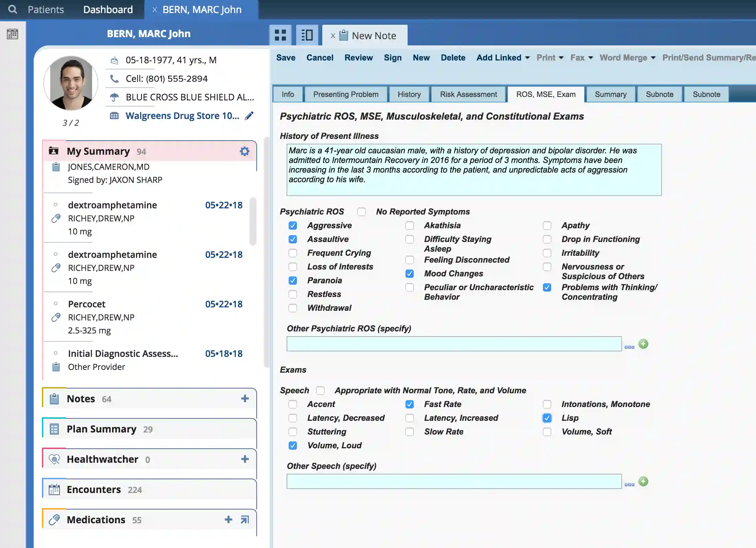Select the grid view layout icon
Viewport: 756px width, 548px height.
[x=280, y=35]
